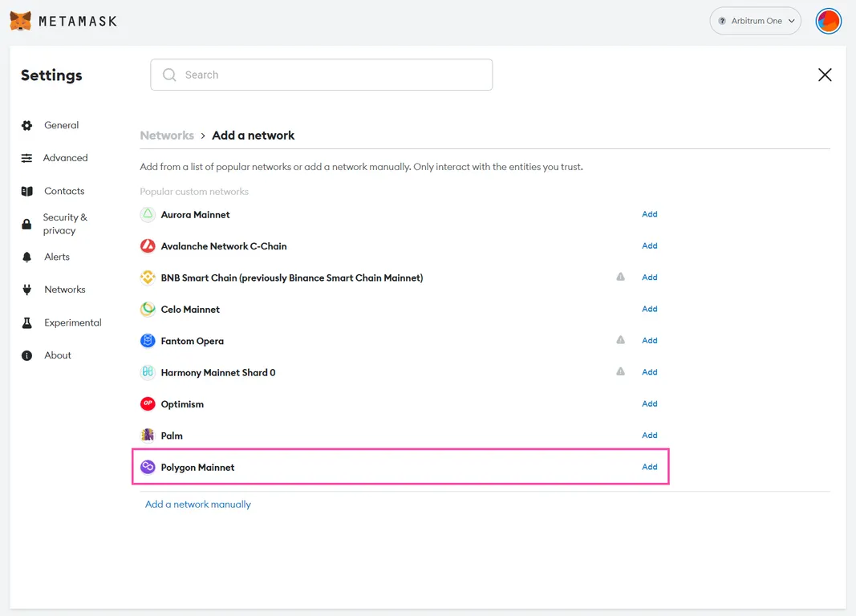Add Celo Mainnet network
Image resolution: width=856 pixels, height=616 pixels.
tap(649, 309)
